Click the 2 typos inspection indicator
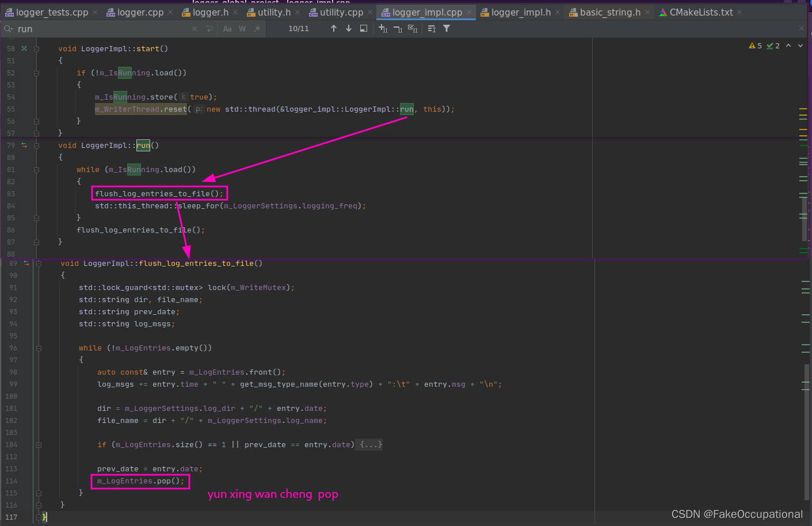 [773, 45]
